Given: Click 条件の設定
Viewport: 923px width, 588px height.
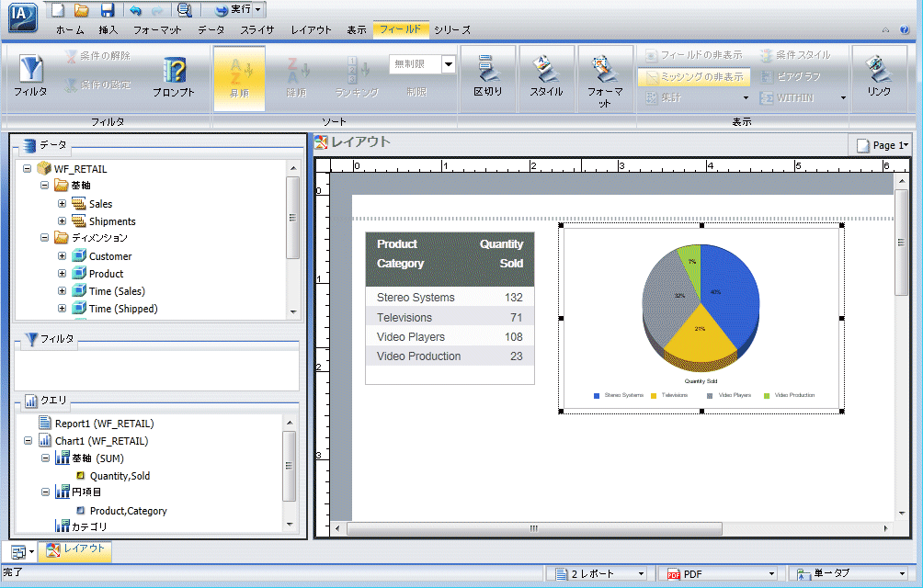Looking at the screenshot, I should (x=97, y=85).
